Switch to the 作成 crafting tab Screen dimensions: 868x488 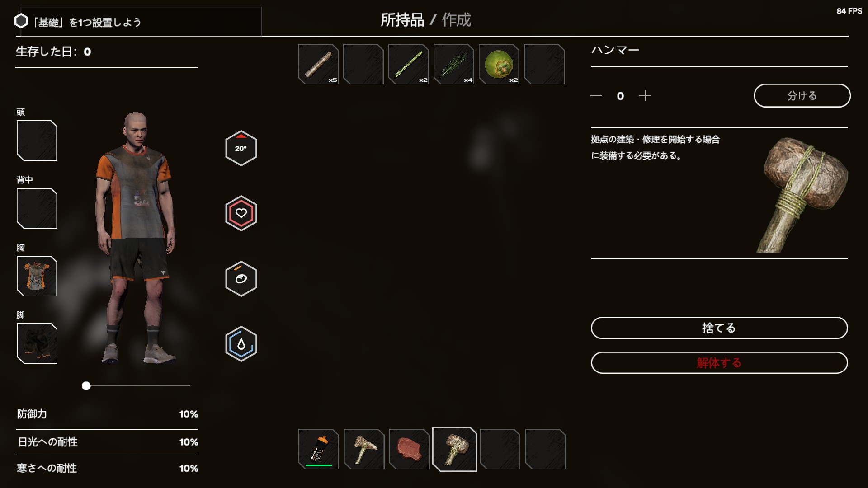[x=456, y=20]
